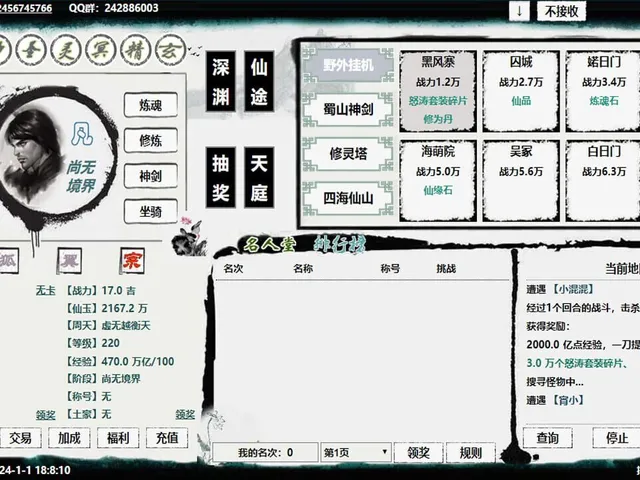Open the 天庭 black banner
Viewport: 640px width, 480px height.
pos(259,178)
